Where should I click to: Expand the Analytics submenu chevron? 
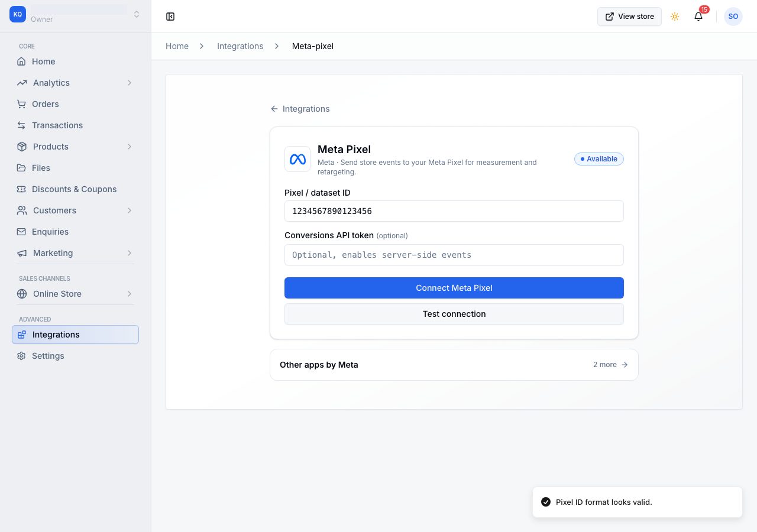point(130,83)
